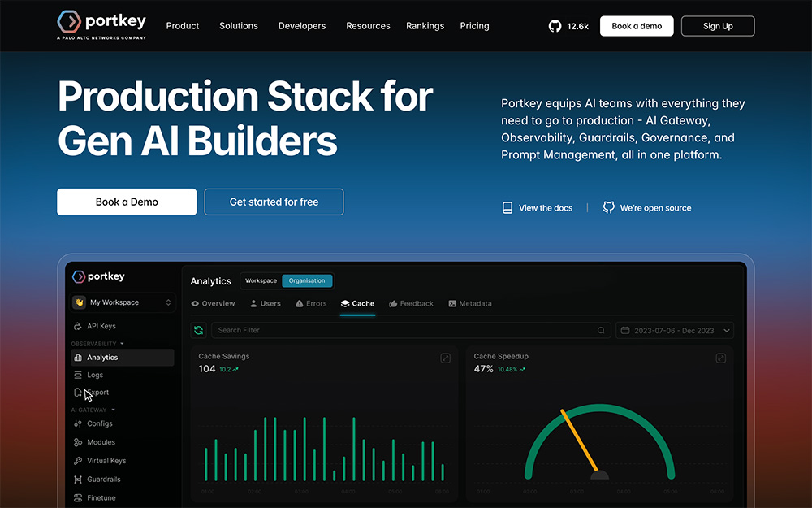Click the book icon beside View the docs

click(x=508, y=208)
